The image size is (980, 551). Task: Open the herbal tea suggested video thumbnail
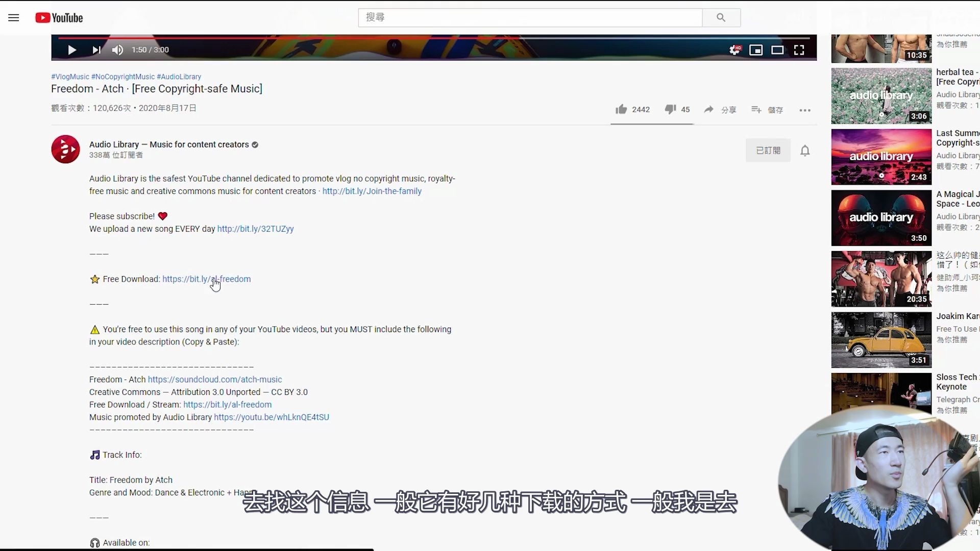(x=881, y=96)
